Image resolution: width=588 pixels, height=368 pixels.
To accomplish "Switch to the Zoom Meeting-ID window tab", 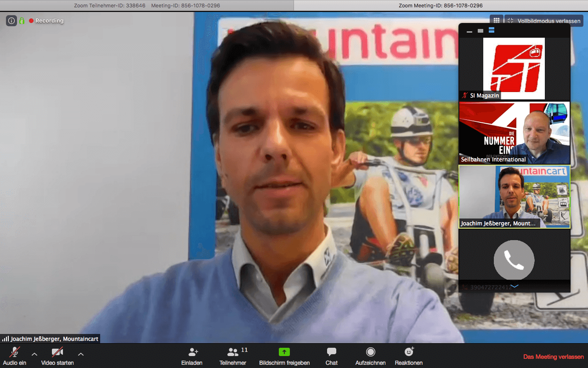I will (441, 6).
